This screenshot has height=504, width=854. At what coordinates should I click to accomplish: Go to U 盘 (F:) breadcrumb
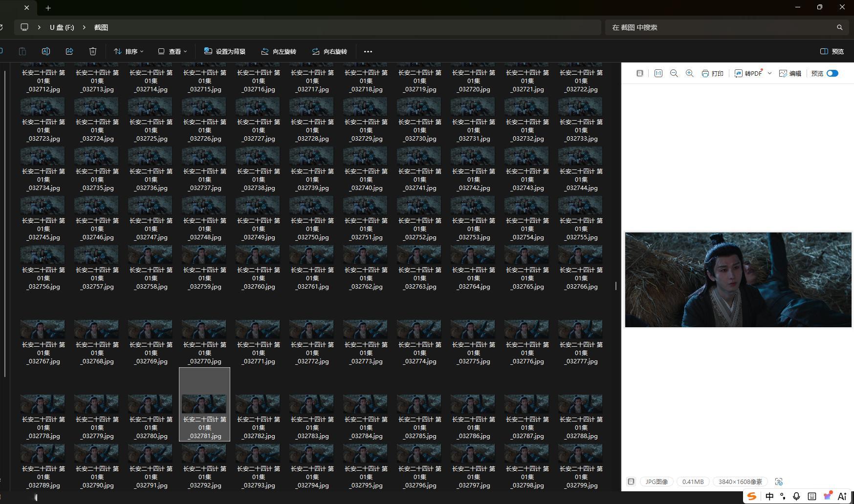(62, 27)
